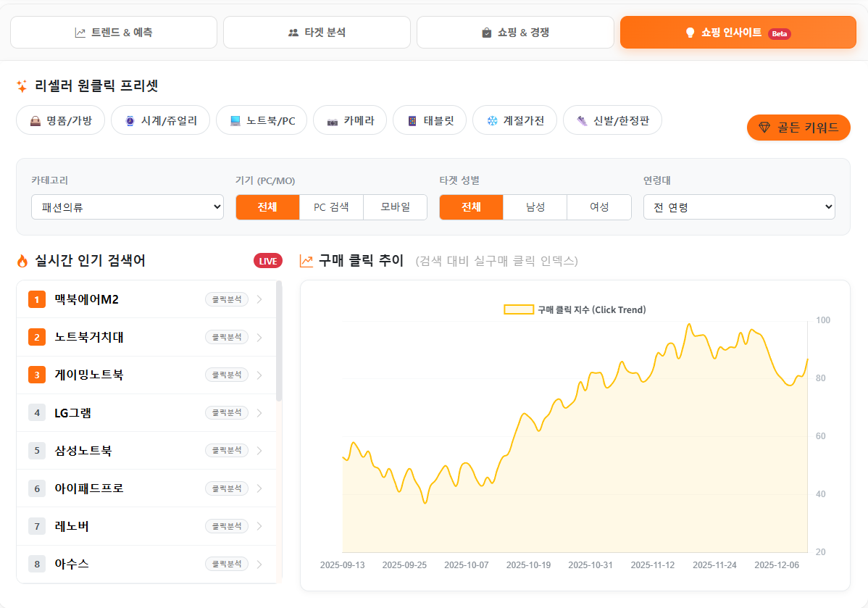Select 모바일 in the device filter
This screenshot has width=868, height=608.
point(395,207)
